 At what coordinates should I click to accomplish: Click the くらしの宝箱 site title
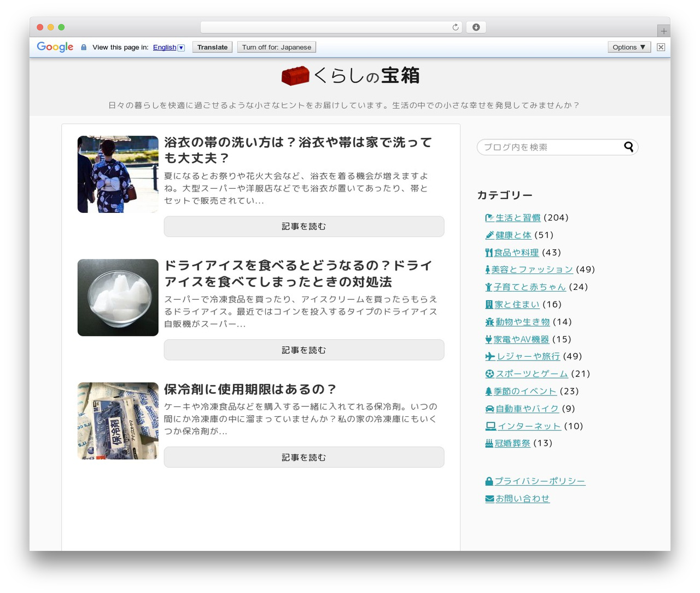point(367,76)
